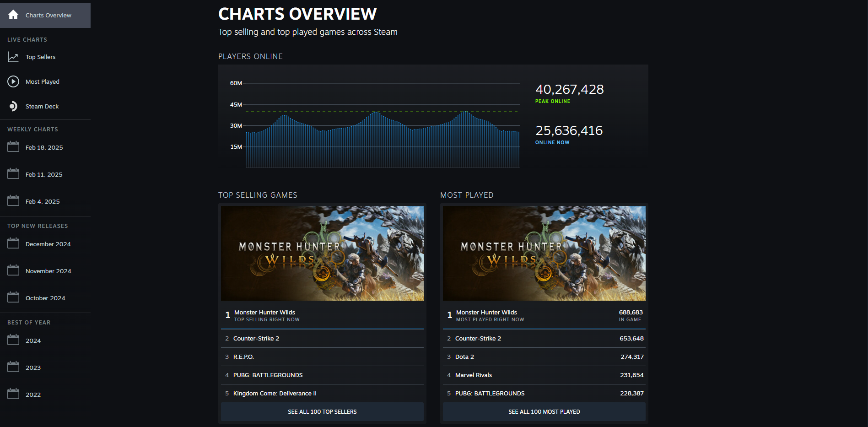Click the calendar icon next to Feb 4, 2025

[13, 201]
